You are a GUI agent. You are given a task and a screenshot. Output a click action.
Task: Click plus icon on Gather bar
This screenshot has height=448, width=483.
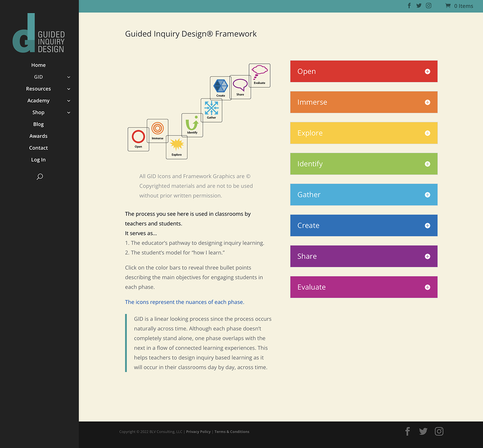[x=427, y=195]
